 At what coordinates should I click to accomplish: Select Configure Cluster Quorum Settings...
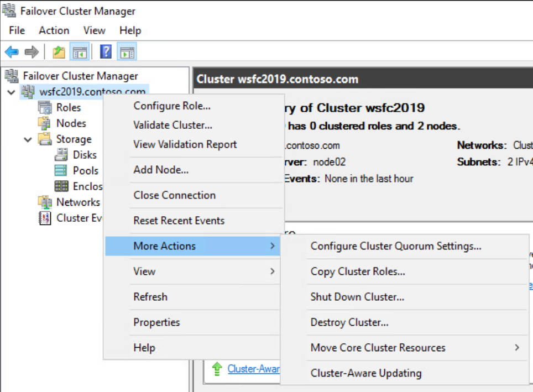coord(405,246)
